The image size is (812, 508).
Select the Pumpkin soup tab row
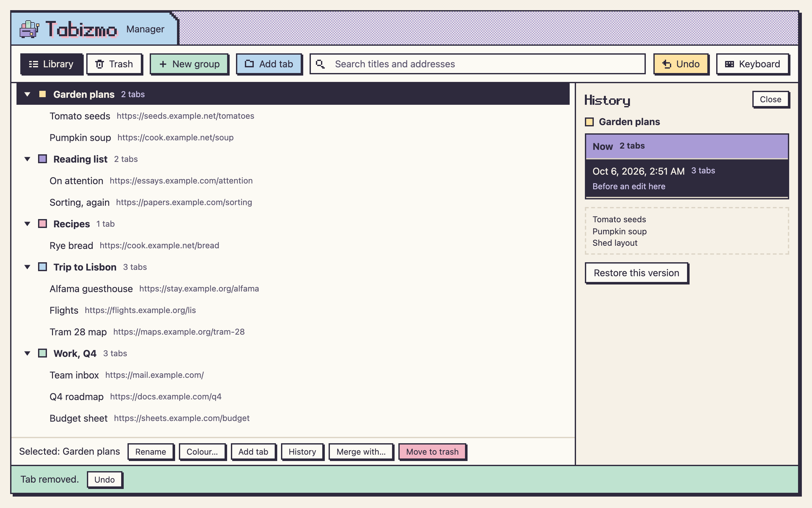(x=293, y=137)
